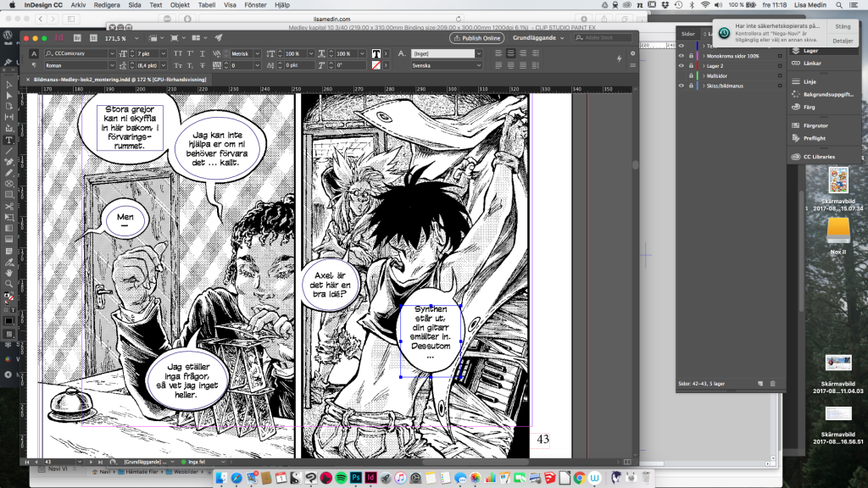Center-align the paragraph text

[511, 53]
